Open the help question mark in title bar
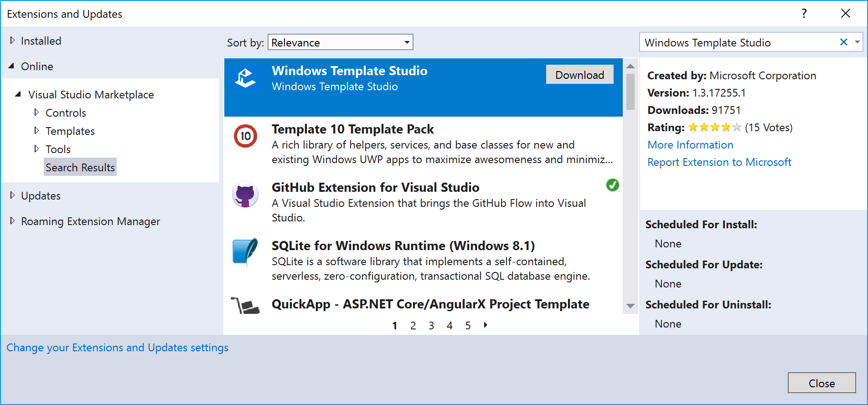This screenshot has height=405, width=868. (x=804, y=13)
